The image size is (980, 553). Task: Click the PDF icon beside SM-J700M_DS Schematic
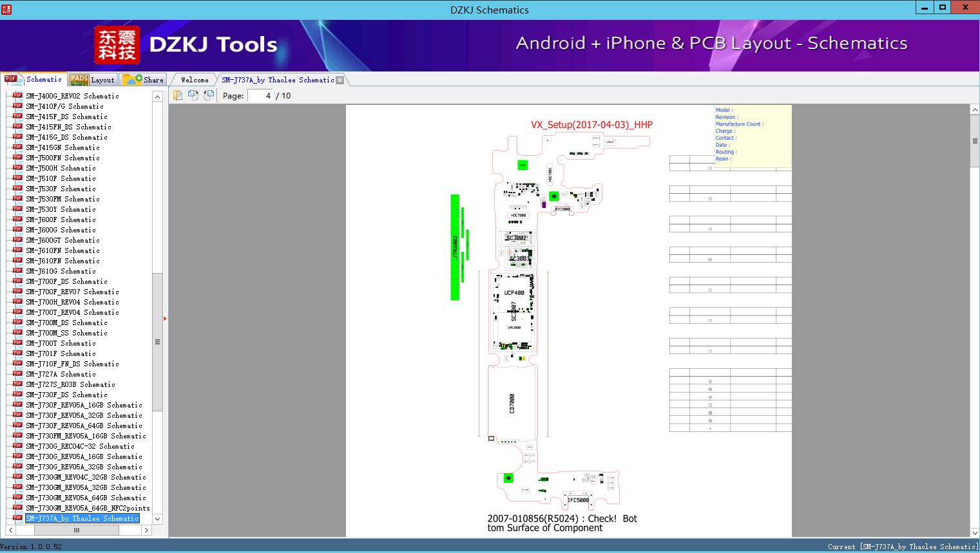(x=17, y=322)
